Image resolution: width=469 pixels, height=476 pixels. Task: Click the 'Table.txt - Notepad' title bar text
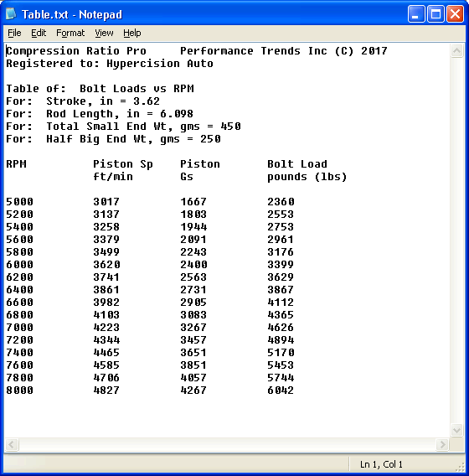tap(72, 14)
